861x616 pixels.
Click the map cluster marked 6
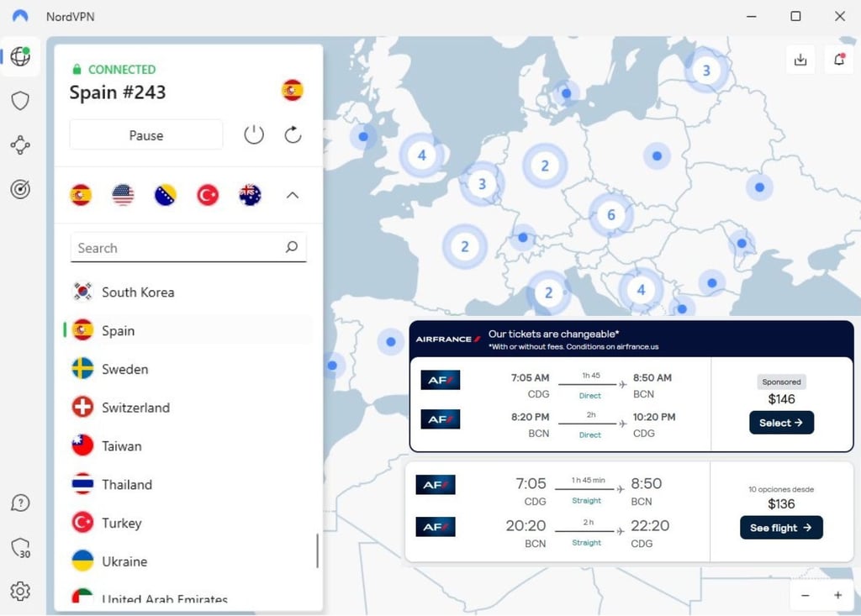pos(610,214)
